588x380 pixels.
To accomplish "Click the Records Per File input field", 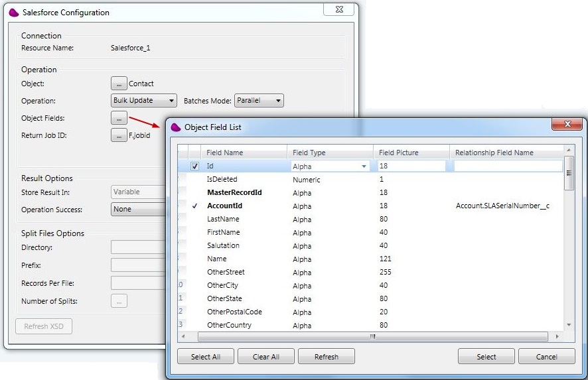I will coord(139,283).
